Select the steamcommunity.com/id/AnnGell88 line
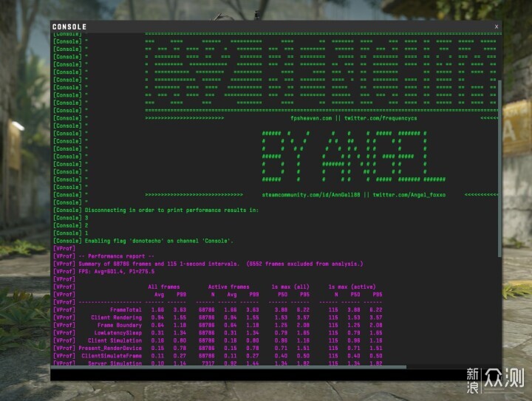 pyautogui.click(x=353, y=195)
